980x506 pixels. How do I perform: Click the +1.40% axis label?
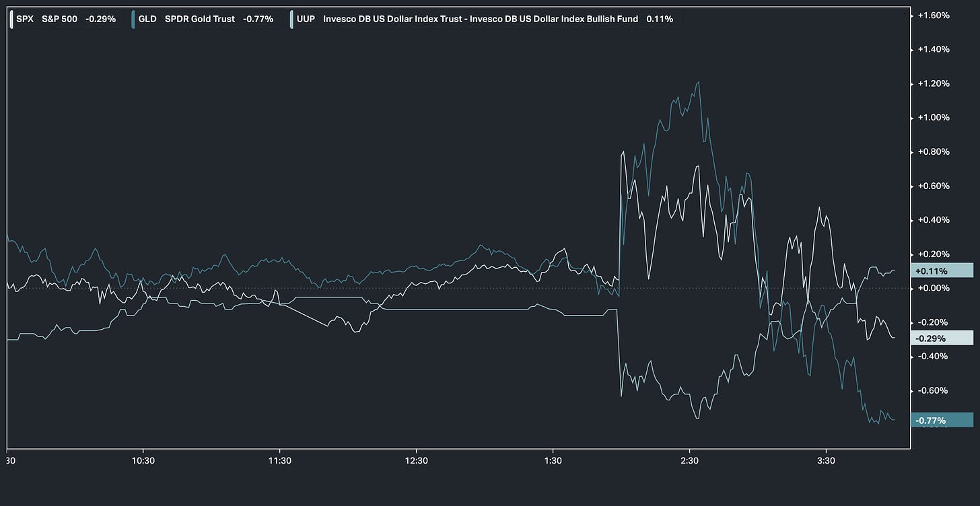click(x=934, y=49)
